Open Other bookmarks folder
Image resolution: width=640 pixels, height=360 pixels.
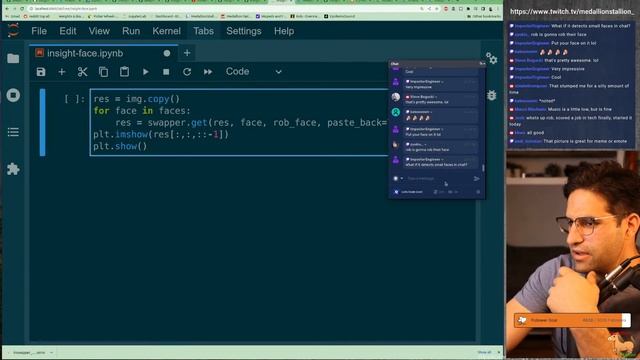tap(484, 16)
